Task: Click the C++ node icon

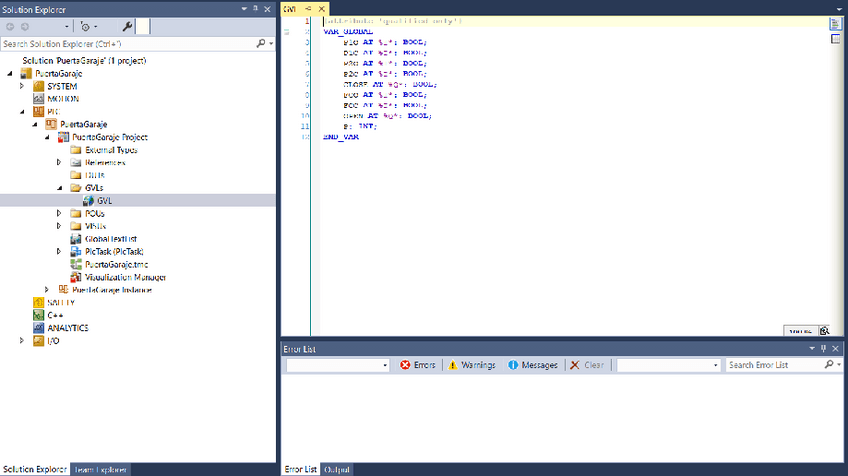Action: (38, 315)
